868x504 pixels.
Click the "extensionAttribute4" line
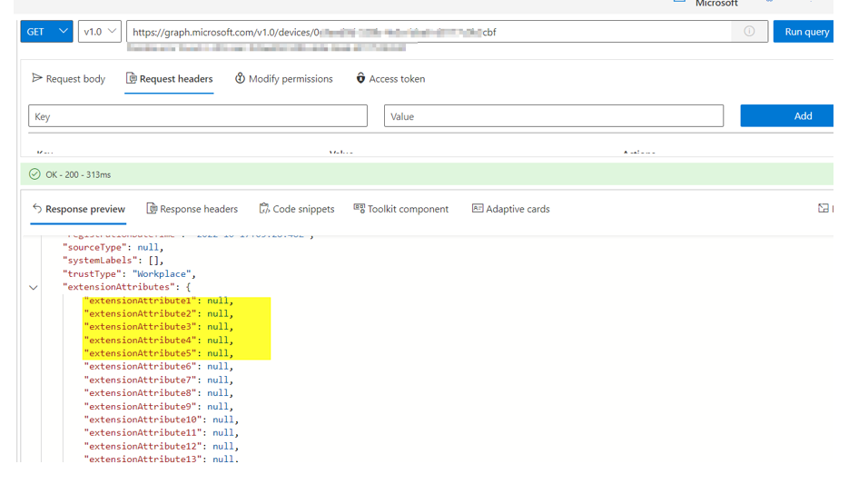tap(158, 340)
